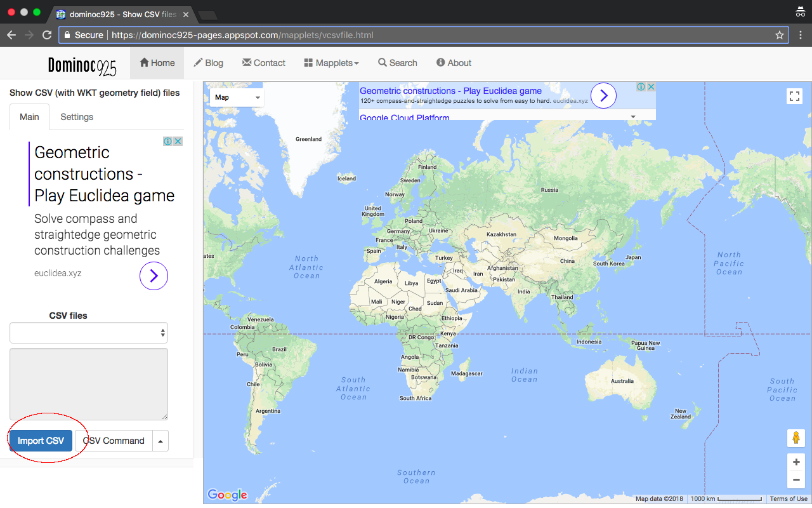Click the Import CSV button
Viewport: 812px width, 508px height.
(x=40, y=440)
